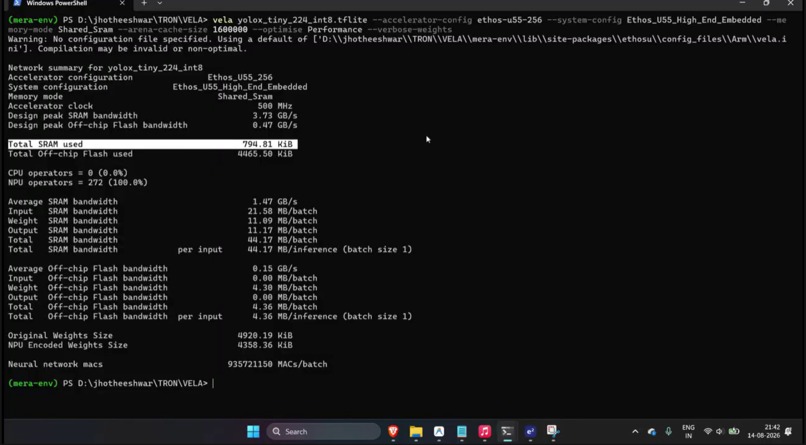Open the notification bell icon

[789, 432]
